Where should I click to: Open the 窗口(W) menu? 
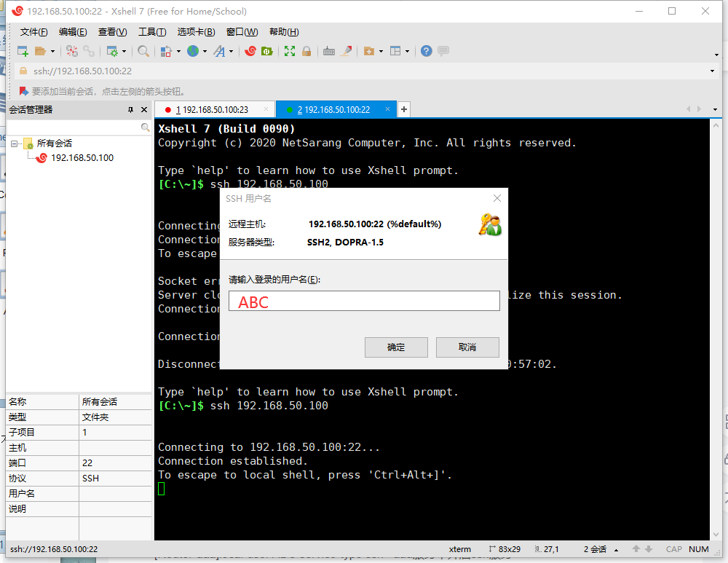coord(242,32)
